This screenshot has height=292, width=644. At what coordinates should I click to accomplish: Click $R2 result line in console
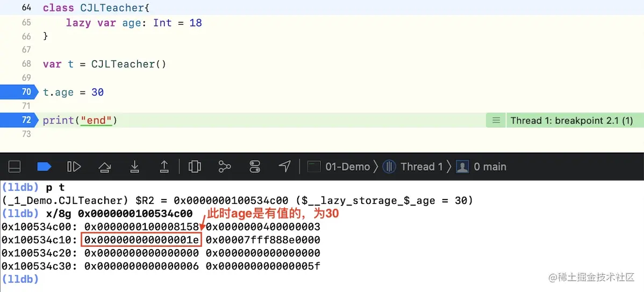pyautogui.click(x=238, y=201)
